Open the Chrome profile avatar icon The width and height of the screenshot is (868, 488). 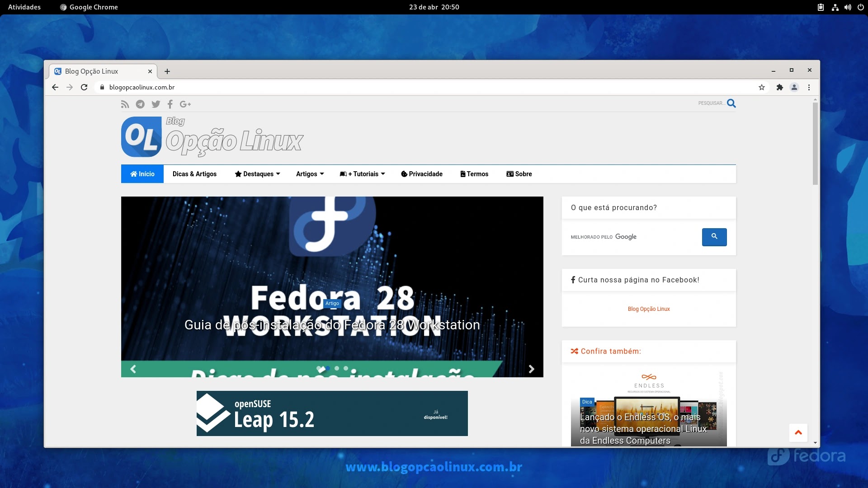[x=794, y=87]
